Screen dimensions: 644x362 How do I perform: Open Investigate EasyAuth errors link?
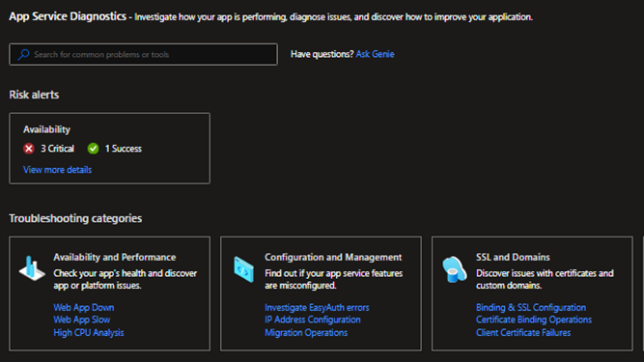[317, 307]
